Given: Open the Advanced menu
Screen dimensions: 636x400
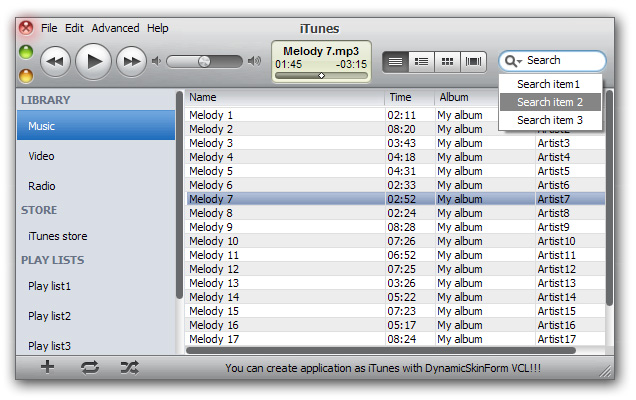Looking at the screenshot, I should (x=115, y=28).
